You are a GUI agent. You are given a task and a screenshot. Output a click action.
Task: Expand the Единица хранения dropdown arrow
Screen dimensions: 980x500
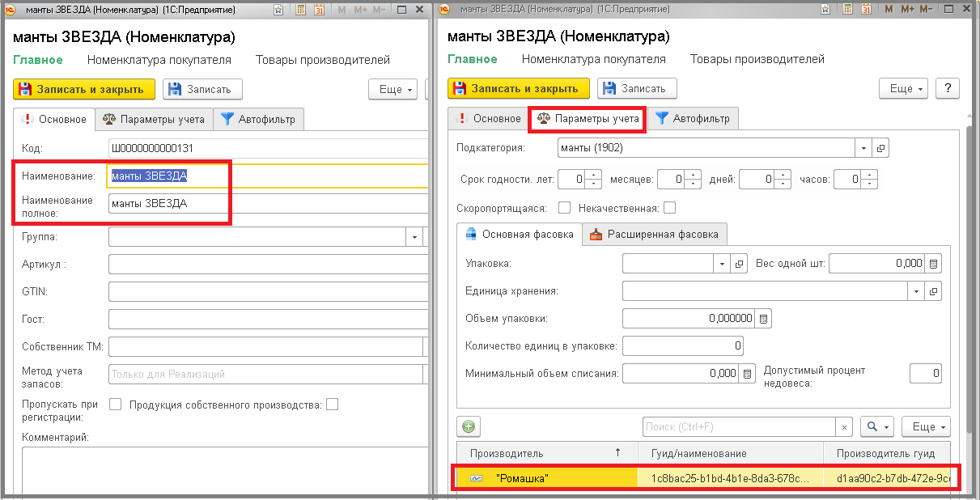[x=916, y=291]
